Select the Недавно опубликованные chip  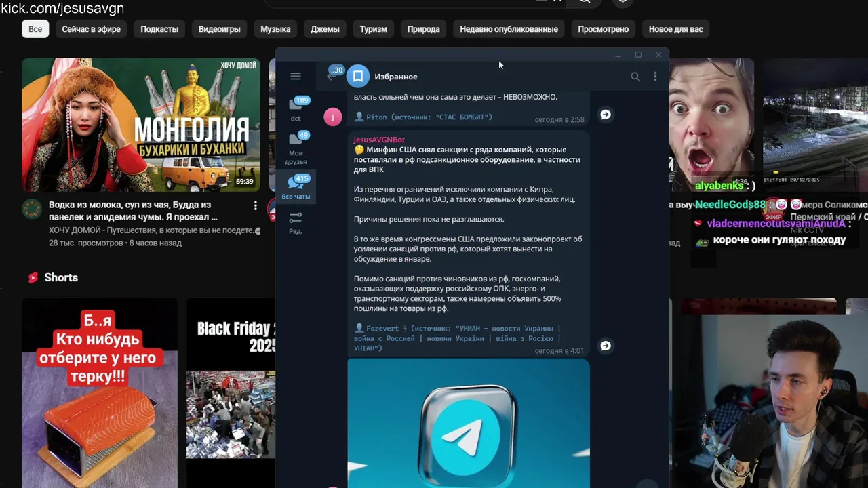(509, 29)
